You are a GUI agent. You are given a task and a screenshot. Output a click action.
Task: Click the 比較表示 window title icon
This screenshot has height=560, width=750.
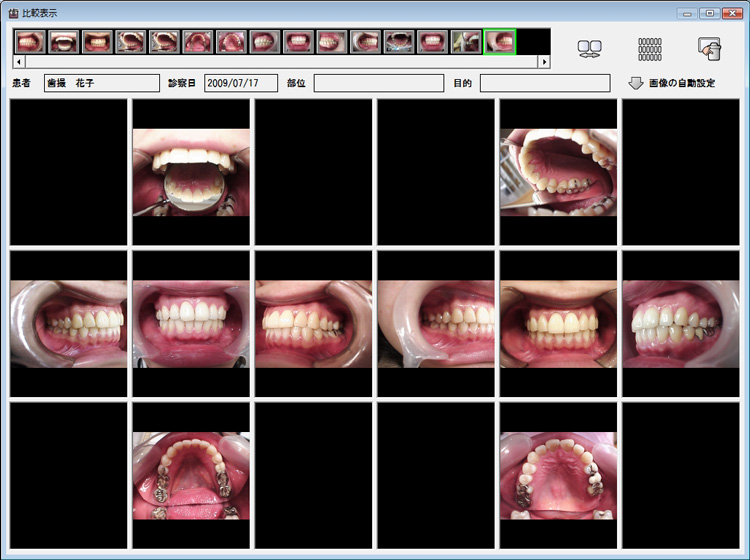point(13,13)
